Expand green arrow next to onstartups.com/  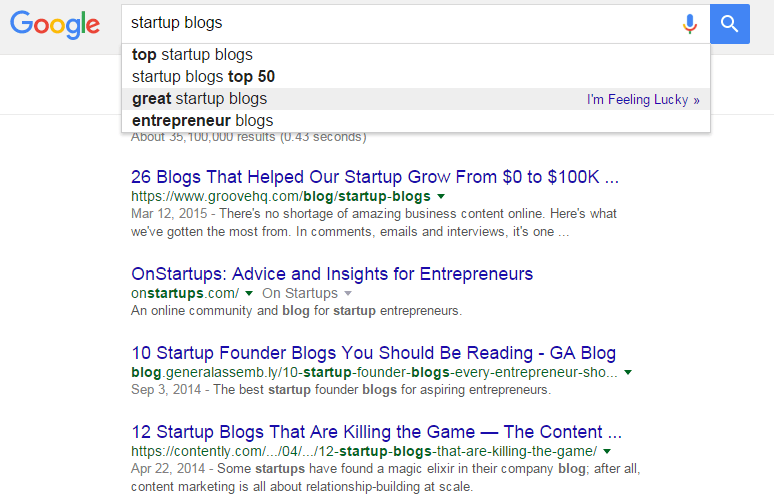249,293
